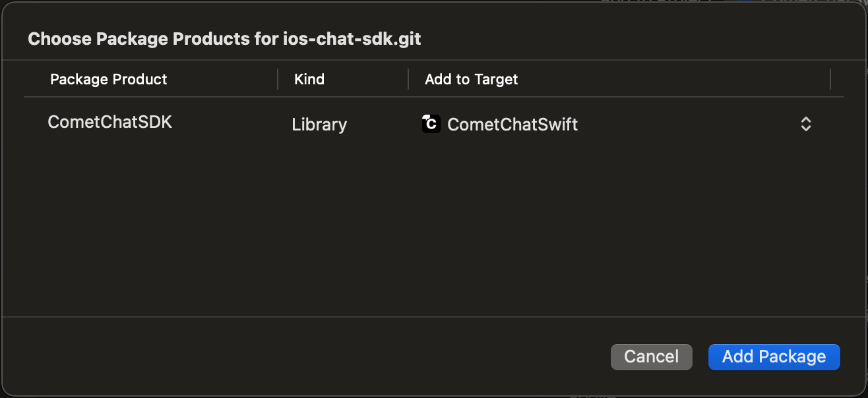The image size is (868, 398).
Task: Open the CometChatSwift target popup menu
Action: [x=617, y=124]
